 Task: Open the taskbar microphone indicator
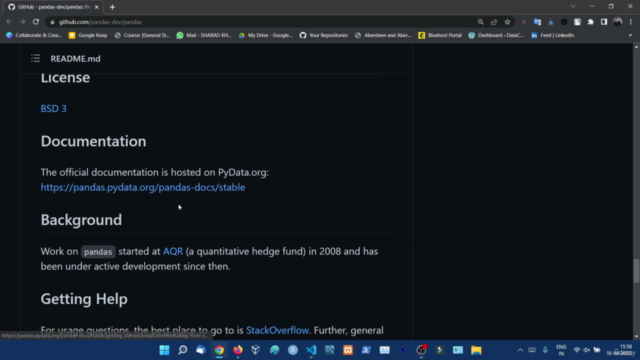click(x=545, y=350)
